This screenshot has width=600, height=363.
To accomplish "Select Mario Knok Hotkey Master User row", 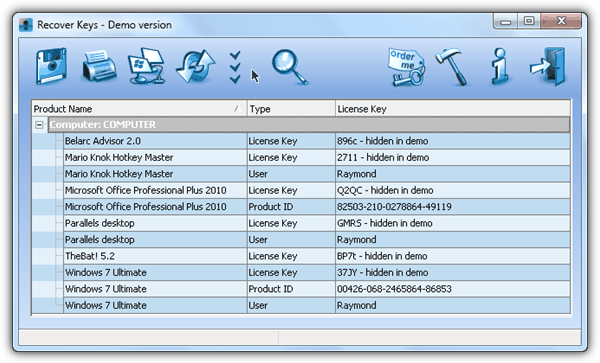I will (316, 174).
